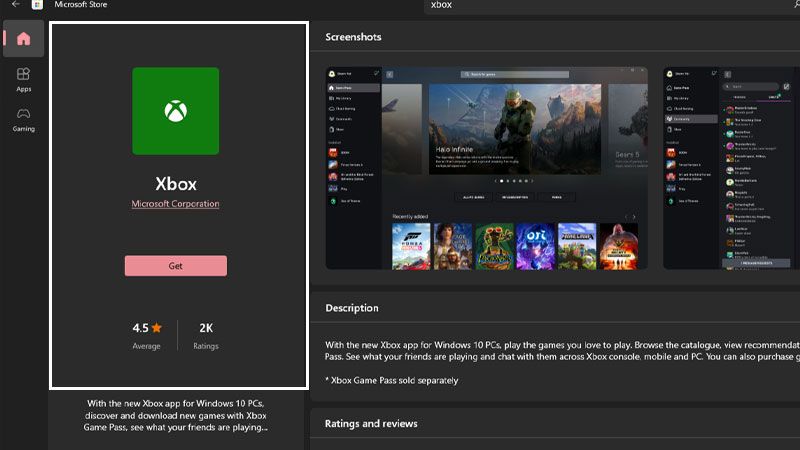Open the Apps section in sidebar
The height and width of the screenshot is (450, 800).
pyautogui.click(x=23, y=80)
